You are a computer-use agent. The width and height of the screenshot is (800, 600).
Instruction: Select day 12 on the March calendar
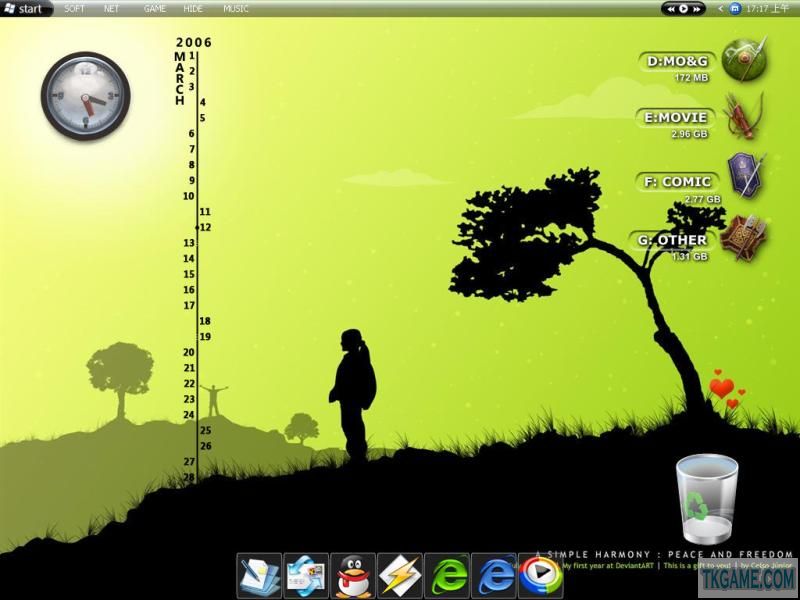click(x=205, y=227)
